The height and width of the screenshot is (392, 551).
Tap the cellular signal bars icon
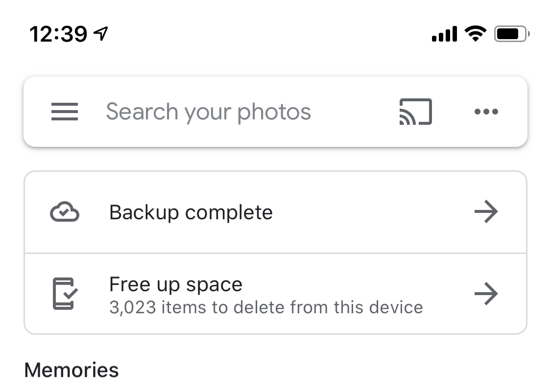coord(445,34)
